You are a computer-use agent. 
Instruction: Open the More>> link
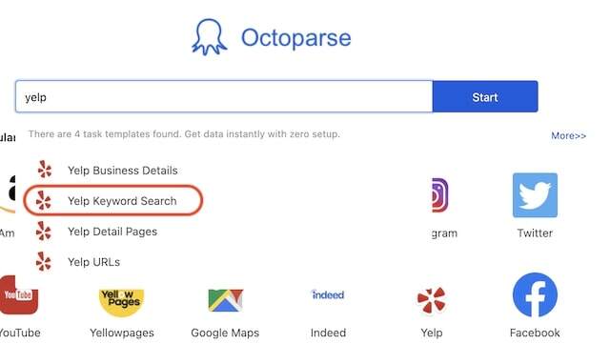click(x=568, y=135)
